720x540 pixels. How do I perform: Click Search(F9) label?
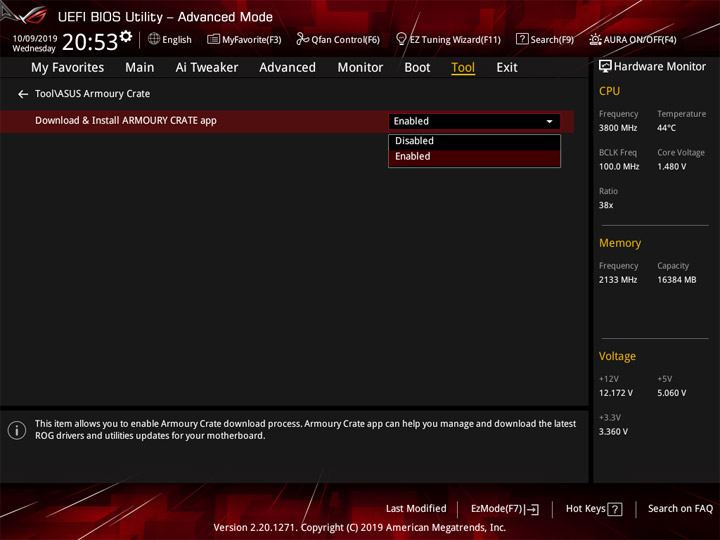coord(552,40)
